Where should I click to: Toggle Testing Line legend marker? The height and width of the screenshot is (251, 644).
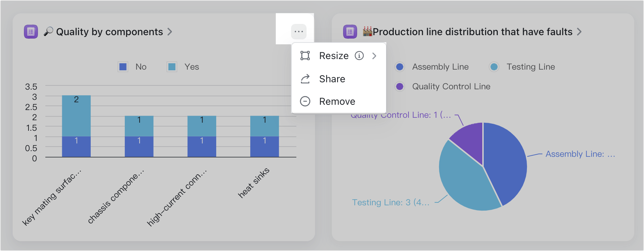[494, 67]
